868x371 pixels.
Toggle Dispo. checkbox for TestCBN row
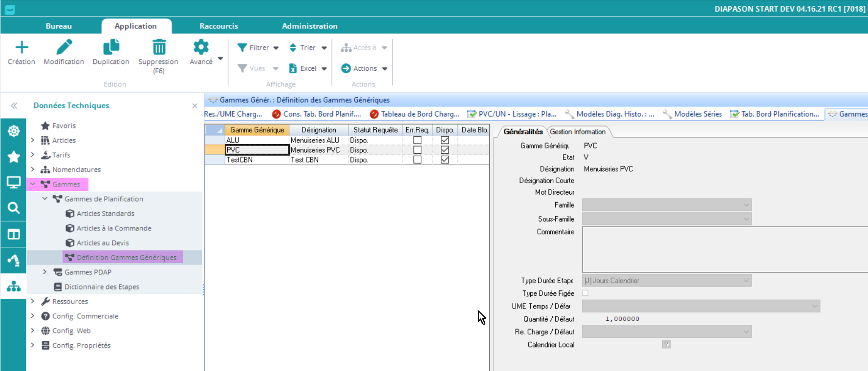click(x=445, y=160)
